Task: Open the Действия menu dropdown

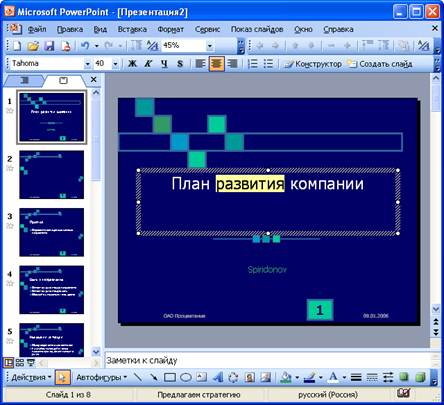Action: 31,377
